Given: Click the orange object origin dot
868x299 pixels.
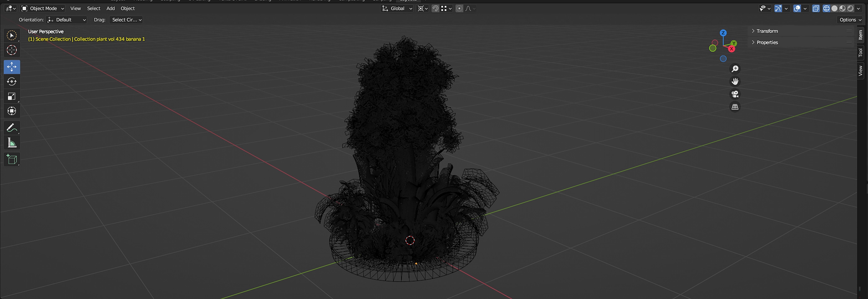Looking at the screenshot, I should (416, 263).
